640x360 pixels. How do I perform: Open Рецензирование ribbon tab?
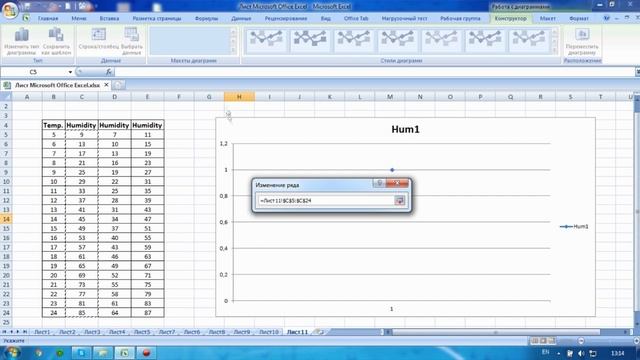[x=286, y=18]
